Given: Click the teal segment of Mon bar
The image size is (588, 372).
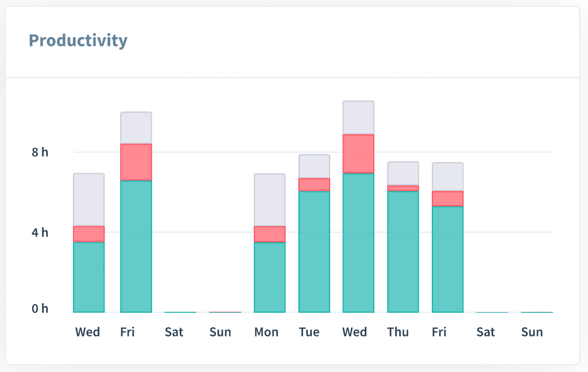Looking at the screenshot, I should 269,277.
